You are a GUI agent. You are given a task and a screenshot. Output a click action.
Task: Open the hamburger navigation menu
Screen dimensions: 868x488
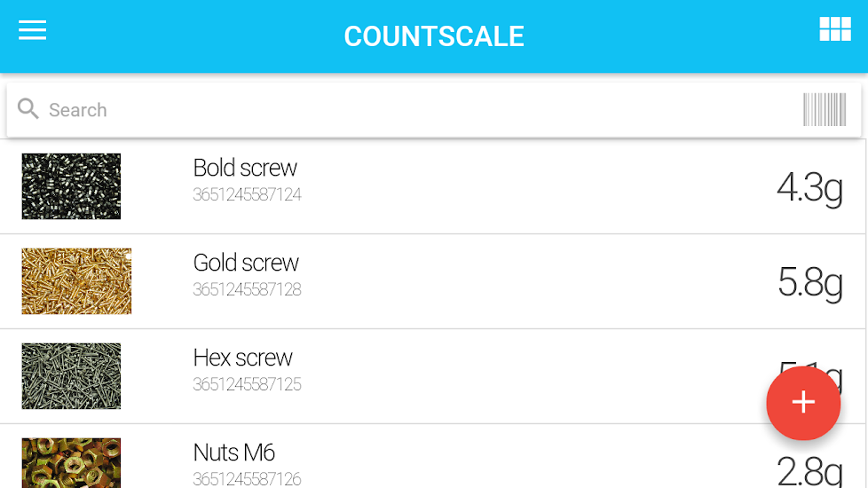click(32, 30)
